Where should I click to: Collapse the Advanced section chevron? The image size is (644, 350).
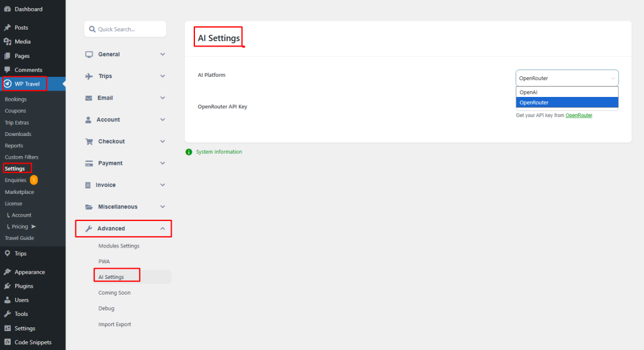163,229
